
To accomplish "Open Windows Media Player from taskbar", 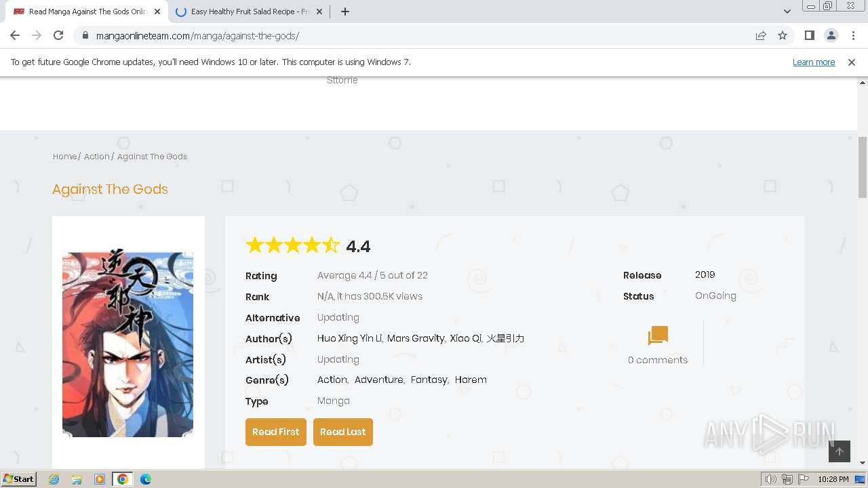I will (x=100, y=479).
